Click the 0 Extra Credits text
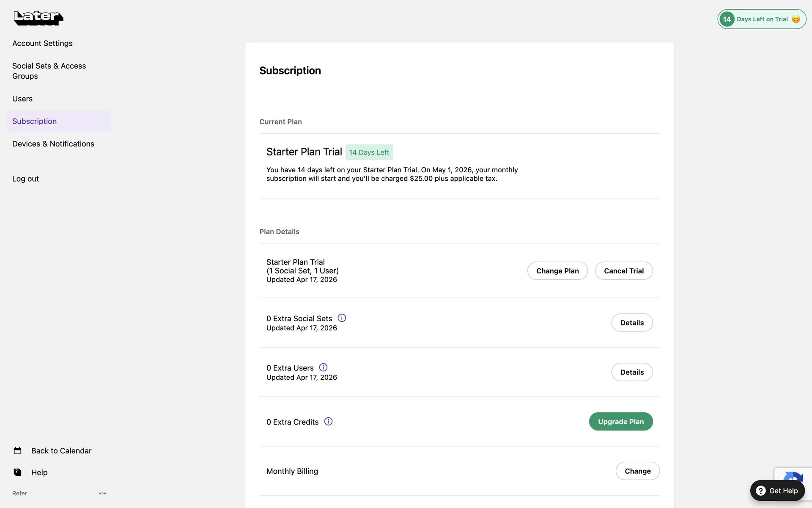Screen dimensions: 812x508 (x=293, y=422)
